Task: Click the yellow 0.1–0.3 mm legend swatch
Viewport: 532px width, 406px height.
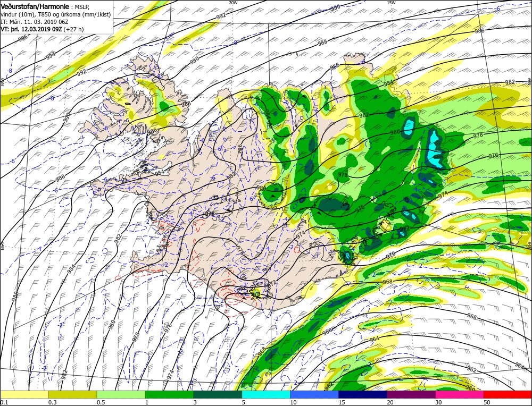Action: (x=24, y=394)
